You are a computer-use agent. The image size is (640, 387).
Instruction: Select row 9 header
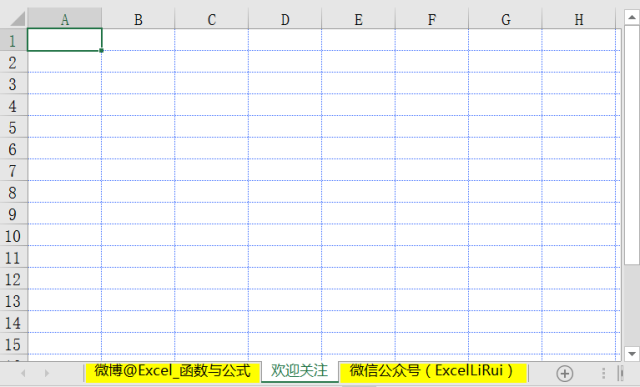13,213
